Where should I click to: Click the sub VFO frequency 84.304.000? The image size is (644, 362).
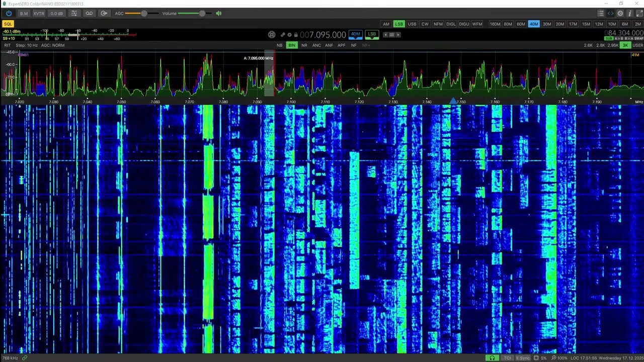[x=624, y=33]
